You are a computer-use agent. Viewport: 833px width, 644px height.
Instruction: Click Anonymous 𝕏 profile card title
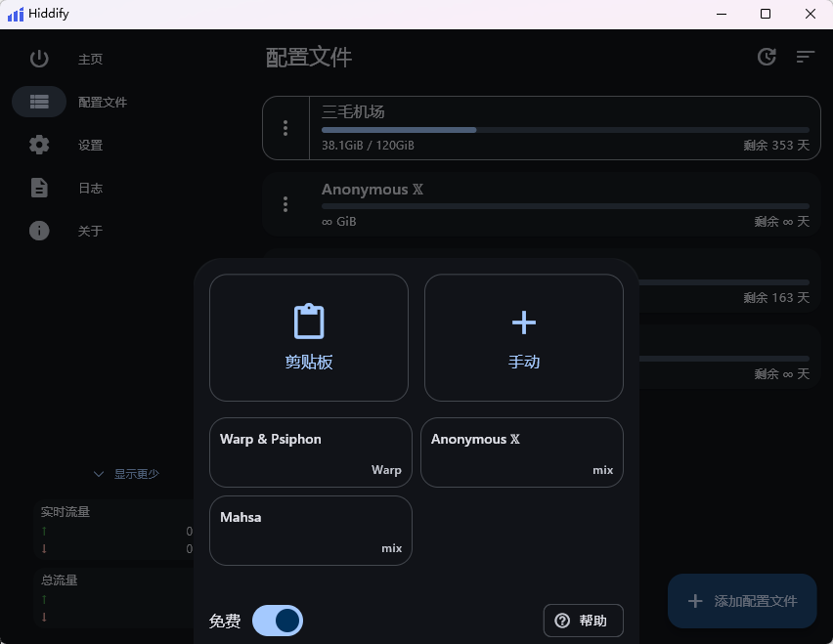point(373,189)
